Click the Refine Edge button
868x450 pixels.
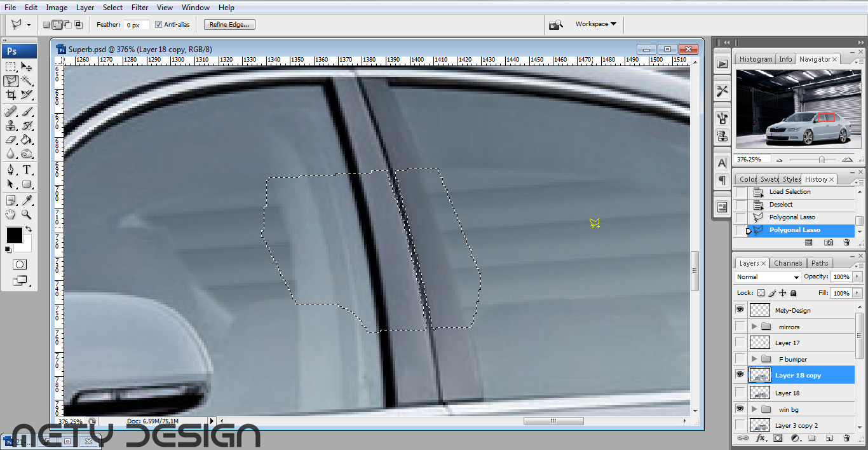[x=229, y=25]
